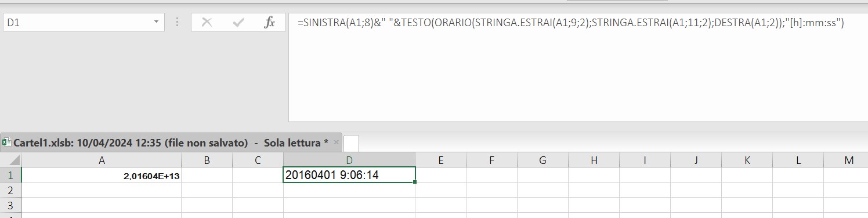This screenshot has width=868, height=218.
Task: Select row 3 header
Action: (10, 205)
